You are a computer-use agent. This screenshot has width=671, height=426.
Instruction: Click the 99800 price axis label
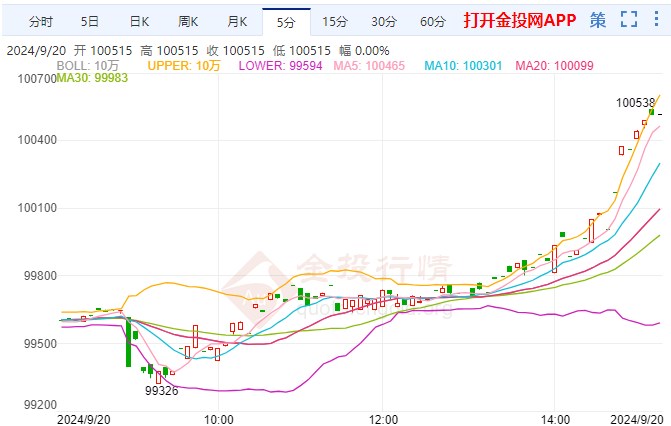click(x=40, y=275)
